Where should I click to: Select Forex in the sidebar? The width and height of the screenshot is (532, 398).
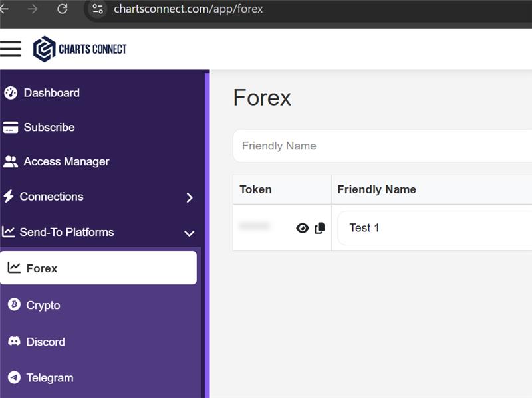42,268
